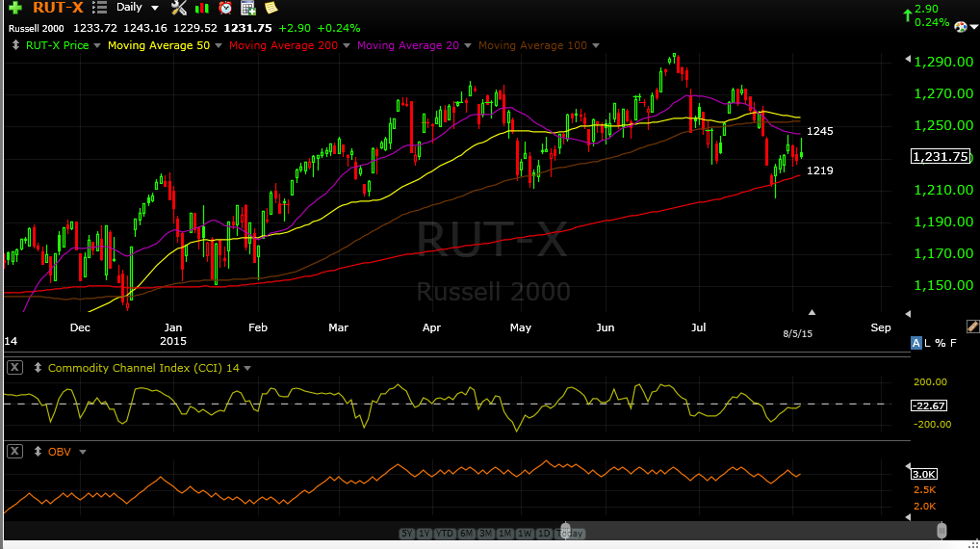
Task: Click the Russell 2000 name in header
Action: click(37, 28)
